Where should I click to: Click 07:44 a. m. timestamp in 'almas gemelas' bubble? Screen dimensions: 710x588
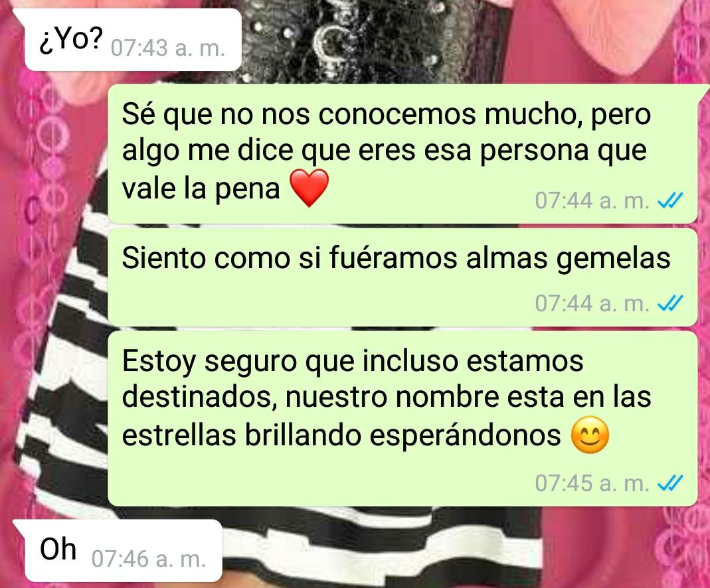pyautogui.click(x=592, y=303)
